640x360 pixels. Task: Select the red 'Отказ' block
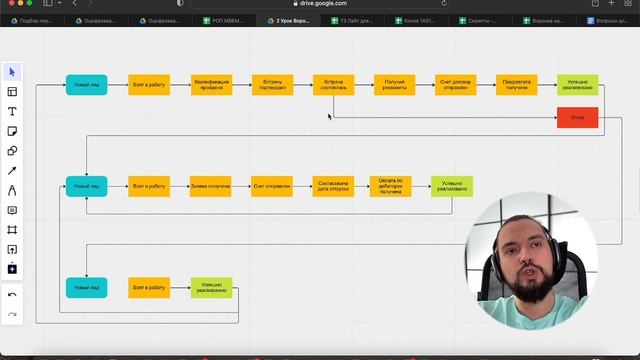coord(578,118)
